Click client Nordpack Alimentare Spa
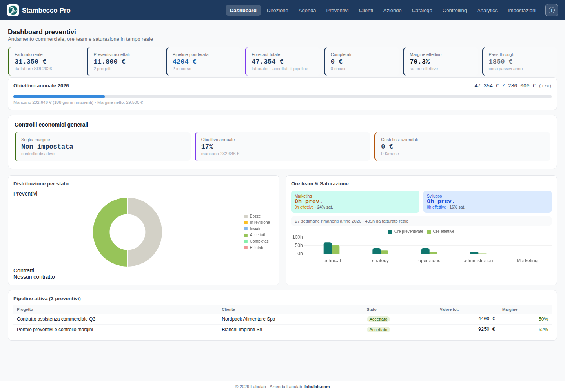 [248, 319]
